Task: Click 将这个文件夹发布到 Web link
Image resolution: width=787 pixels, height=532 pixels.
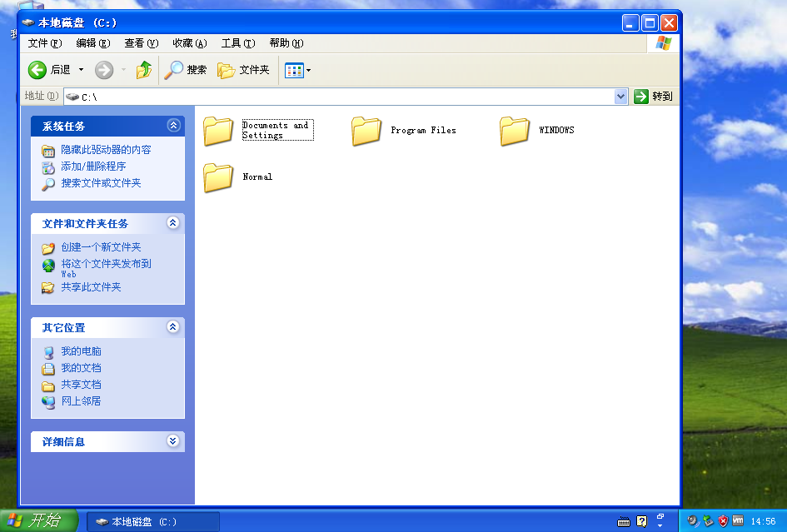Action: [106, 268]
